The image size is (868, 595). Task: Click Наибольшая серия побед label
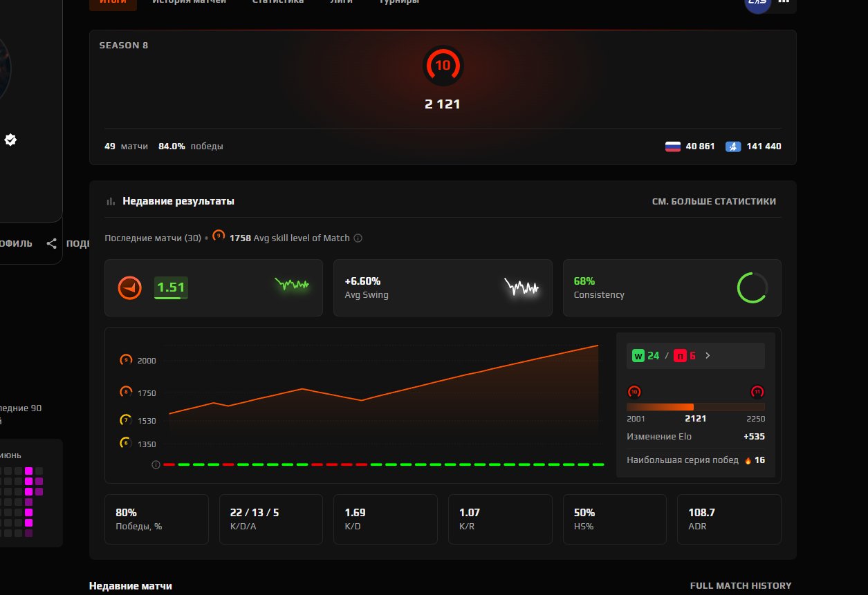(683, 460)
